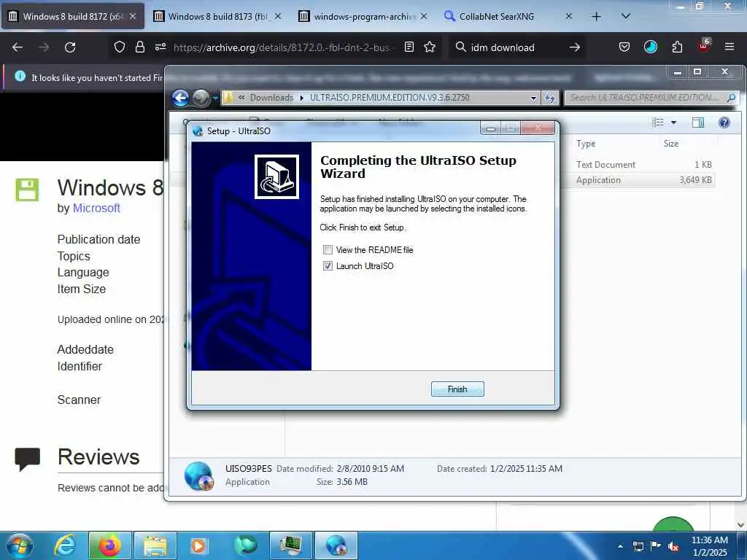
Task: Open the uBlock extension icon with badge
Action: click(703, 46)
